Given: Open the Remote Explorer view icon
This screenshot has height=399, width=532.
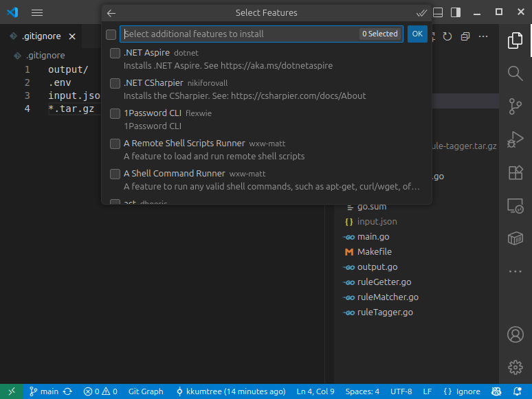Looking at the screenshot, I should click(x=515, y=205).
